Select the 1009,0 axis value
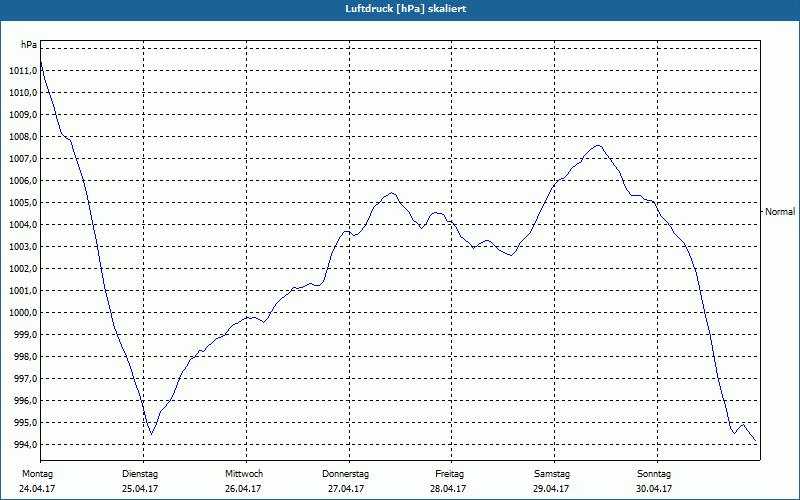This screenshot has width=800, height=500. 23,114
